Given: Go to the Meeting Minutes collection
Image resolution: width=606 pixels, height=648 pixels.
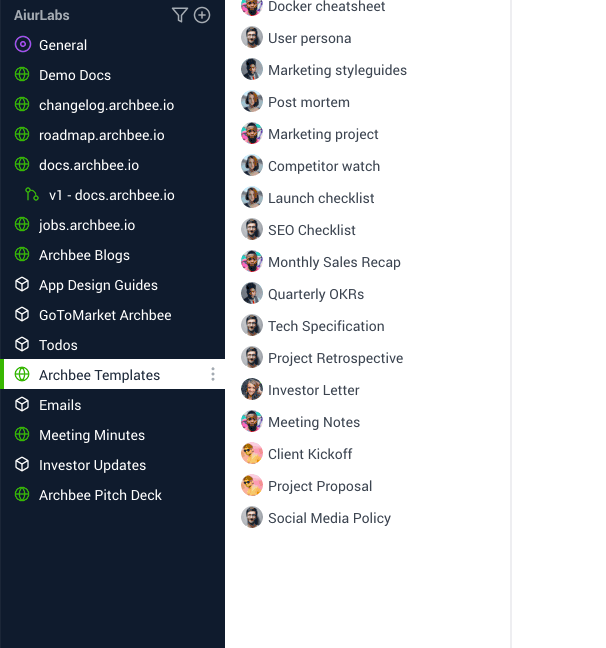Looking at the screenshot, I should coord(92,435).
